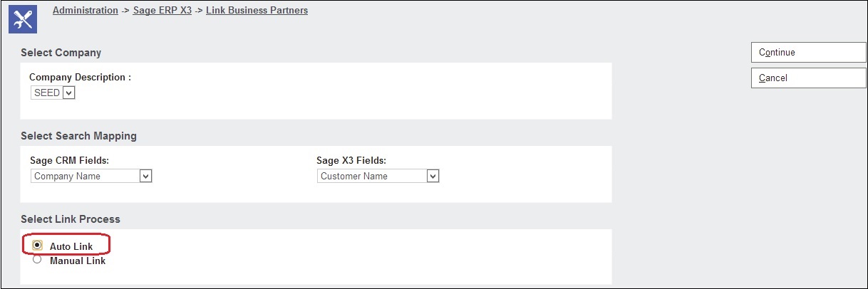Click the Sage X3 Fields label
Image resolution: width=868 pixels, height=289 pixels.
tap(356, 161)
